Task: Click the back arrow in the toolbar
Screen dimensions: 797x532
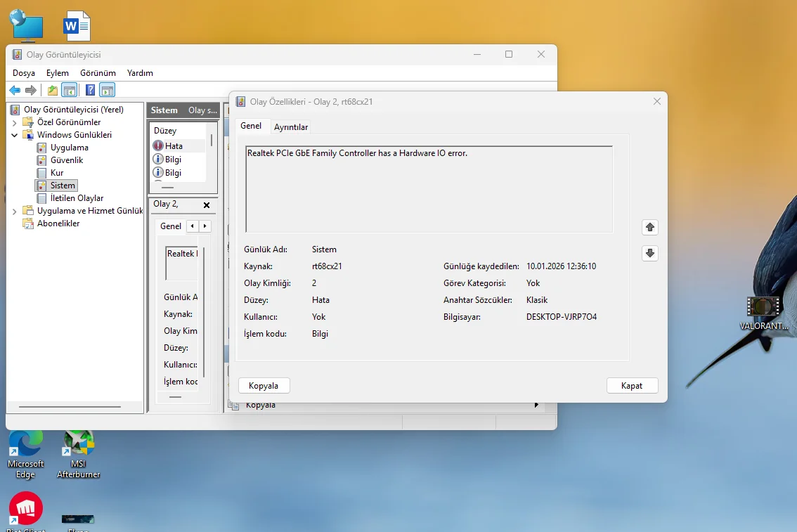Action: (x=15, y=90)
